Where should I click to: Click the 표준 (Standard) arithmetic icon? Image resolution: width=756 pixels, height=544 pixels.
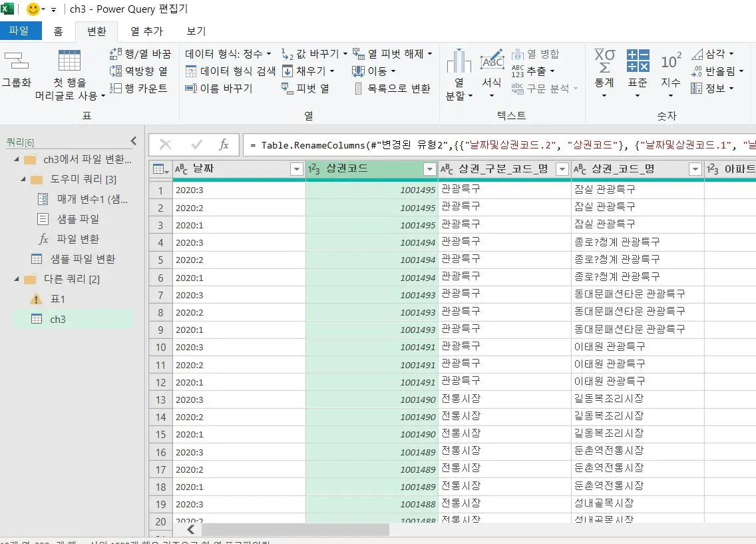click(x=638, y=61)
